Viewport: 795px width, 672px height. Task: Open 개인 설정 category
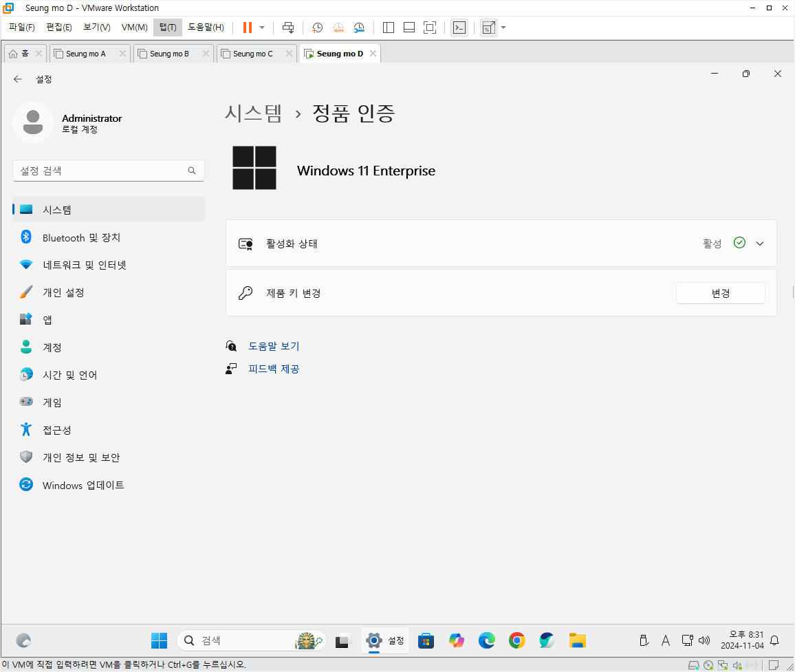pyautogui.click(x=109, y=292)
